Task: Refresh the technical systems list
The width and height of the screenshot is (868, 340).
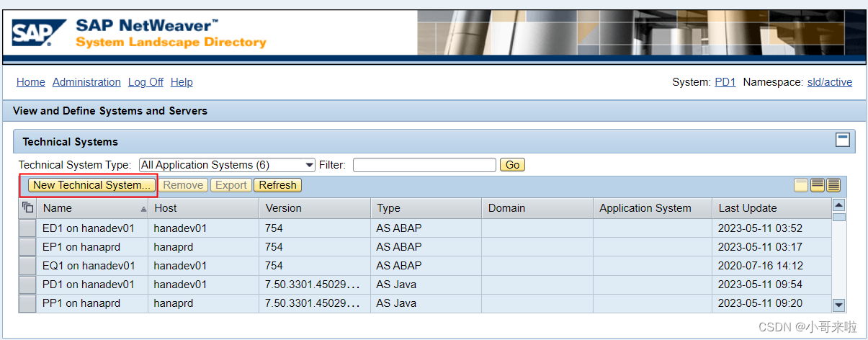Action: (x=278, y=185)
